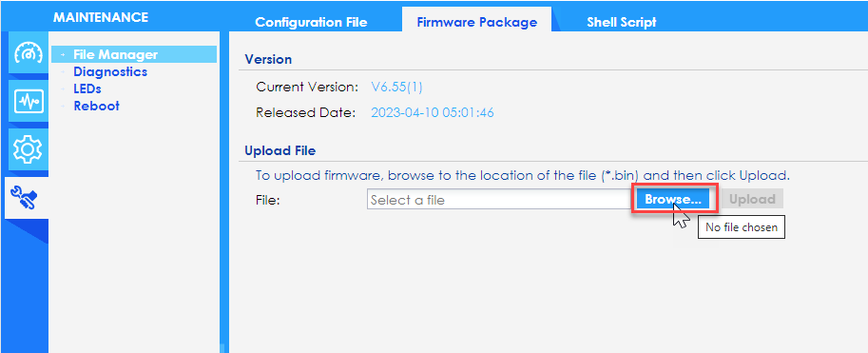Click the Browse... button to choose firmware
Image resolution: width=868 pixels, height=353 pixels.
673,200
